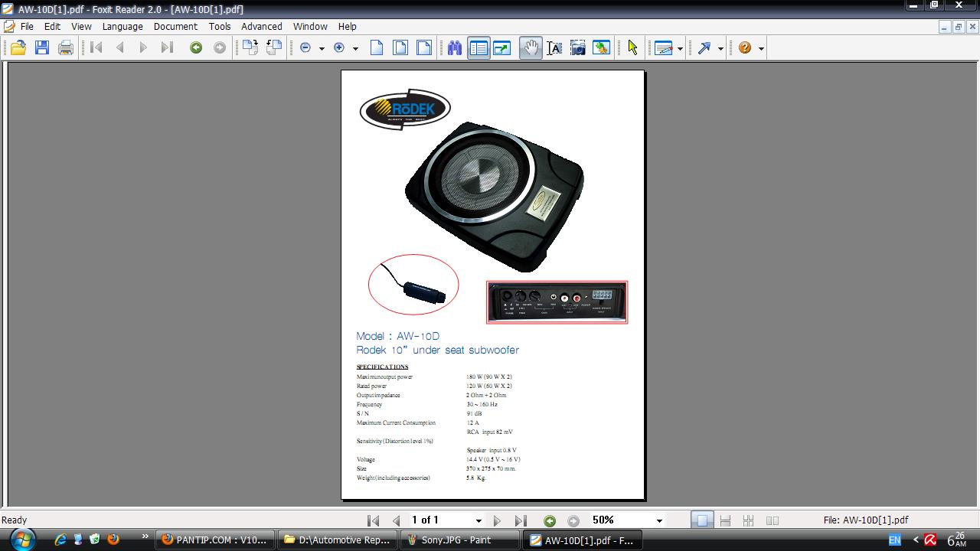Select the Arrow annotation tool
Screen dimensions: 980x551
point(704,48)
